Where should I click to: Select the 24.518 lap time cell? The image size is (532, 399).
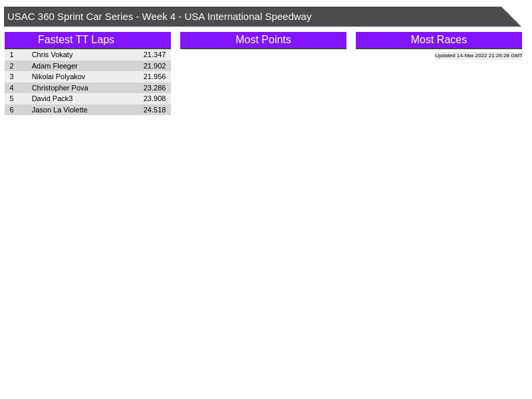[154, 110]
